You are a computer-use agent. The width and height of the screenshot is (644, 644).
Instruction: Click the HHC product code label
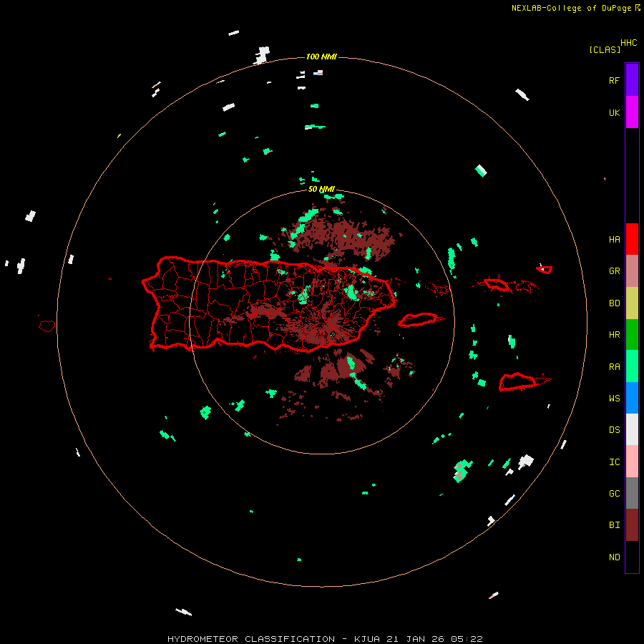point(628,43)
